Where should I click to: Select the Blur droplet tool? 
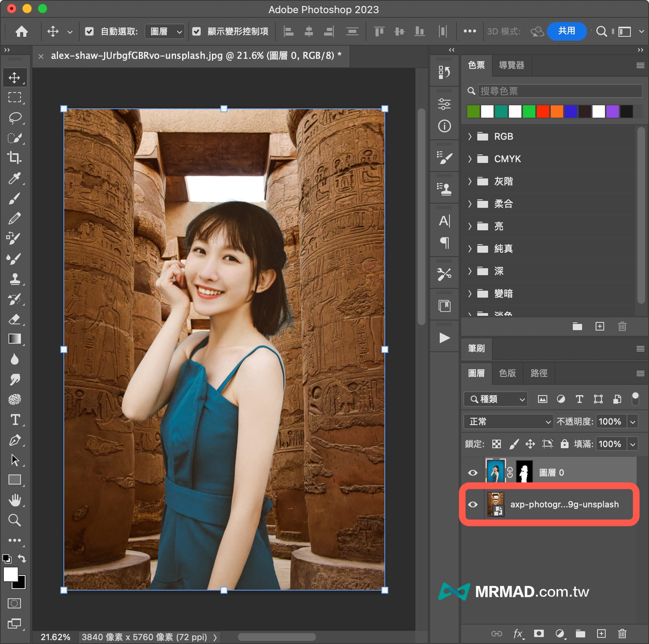point(15,359)
